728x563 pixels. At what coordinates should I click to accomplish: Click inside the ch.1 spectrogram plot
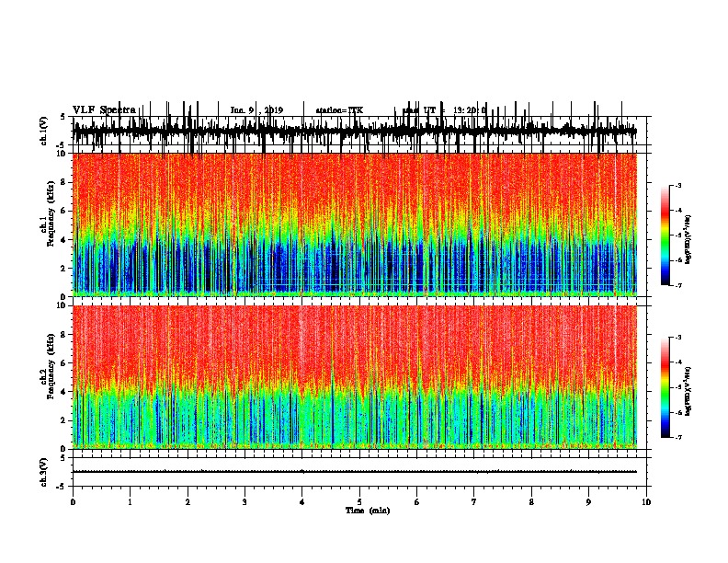[x=355, y=224]
